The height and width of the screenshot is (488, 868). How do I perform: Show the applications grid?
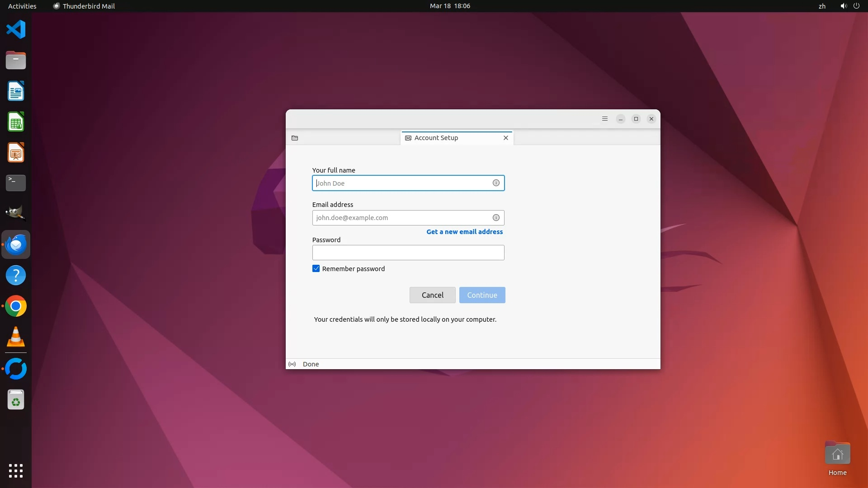point(16,470)
